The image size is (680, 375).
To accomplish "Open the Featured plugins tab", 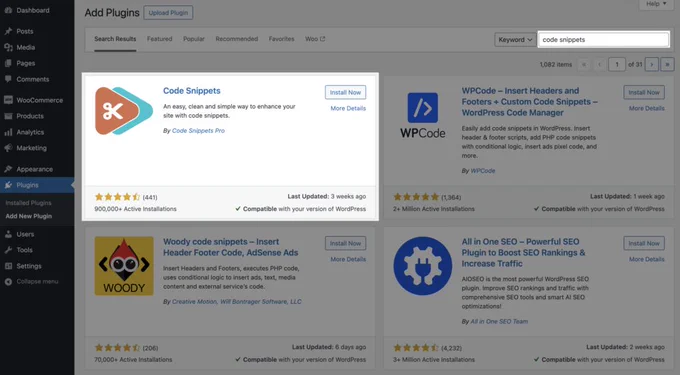I will click(x=160, y=39).
